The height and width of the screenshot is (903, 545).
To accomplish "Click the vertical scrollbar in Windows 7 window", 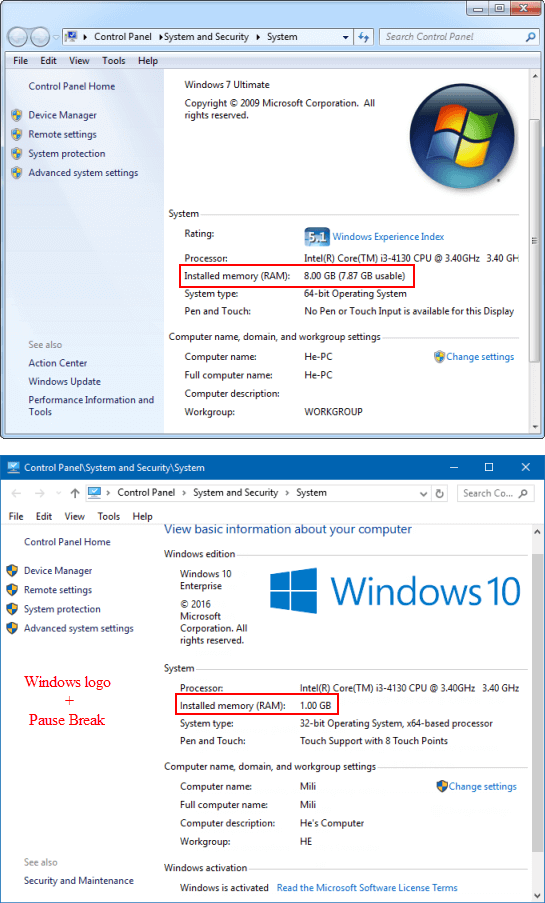I will (535, 239).
